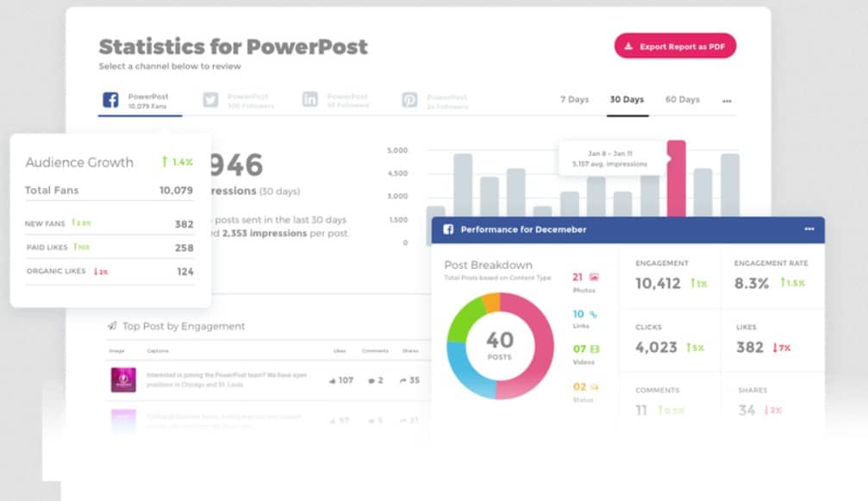Open the first top post caption text

[x=226, y=379]
